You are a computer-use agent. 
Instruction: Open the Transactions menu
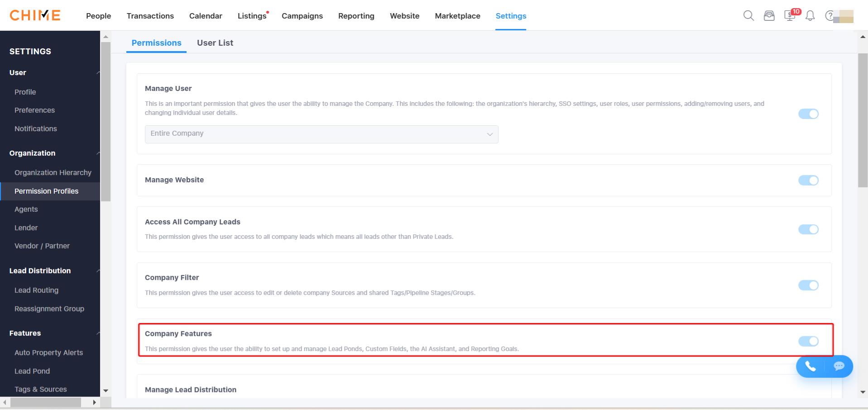150,16
